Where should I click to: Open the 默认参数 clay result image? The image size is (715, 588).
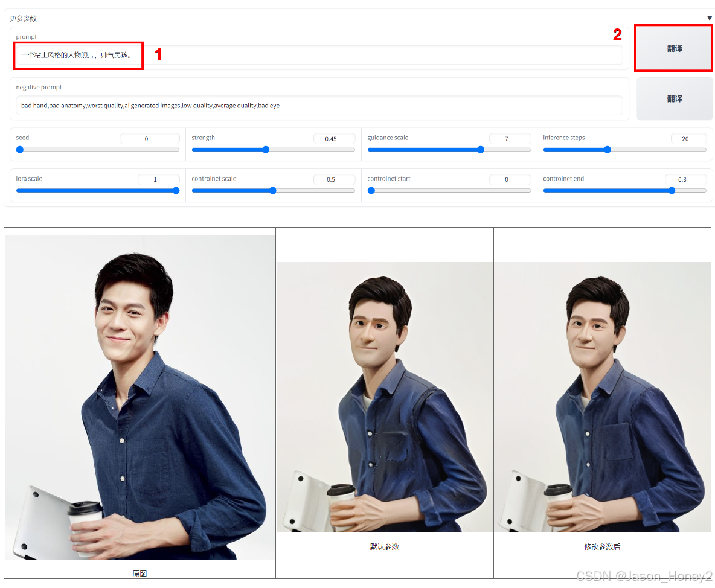385,397
